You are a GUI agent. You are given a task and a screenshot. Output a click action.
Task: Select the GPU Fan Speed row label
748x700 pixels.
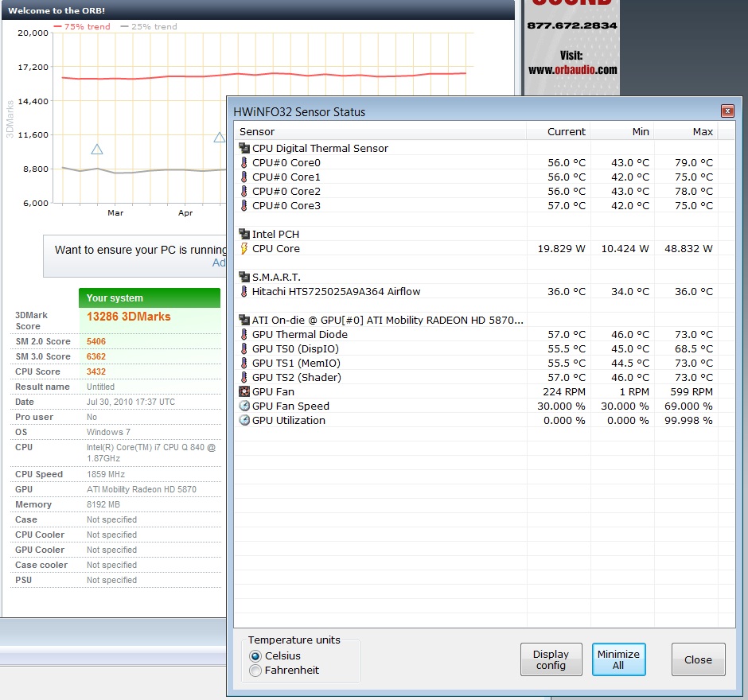click(290, 406)
